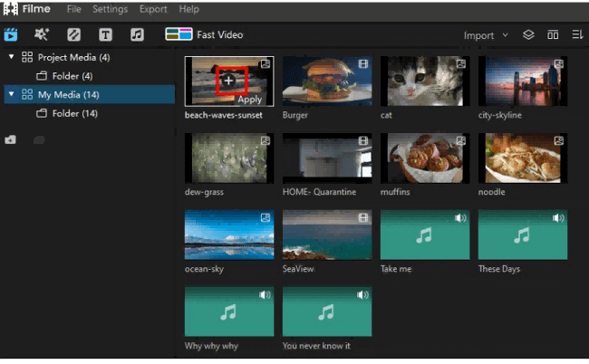
Task: Select Folder (14) under My Media
Action: coord(74,113)
